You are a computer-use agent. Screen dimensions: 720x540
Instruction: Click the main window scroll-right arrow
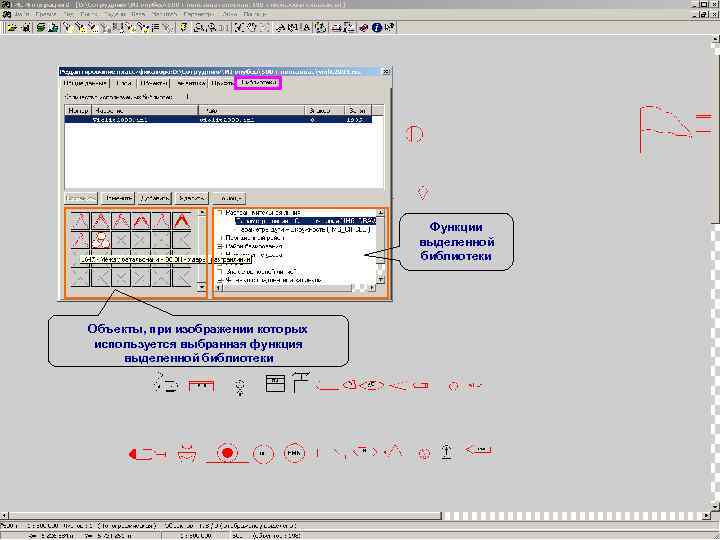707,516
